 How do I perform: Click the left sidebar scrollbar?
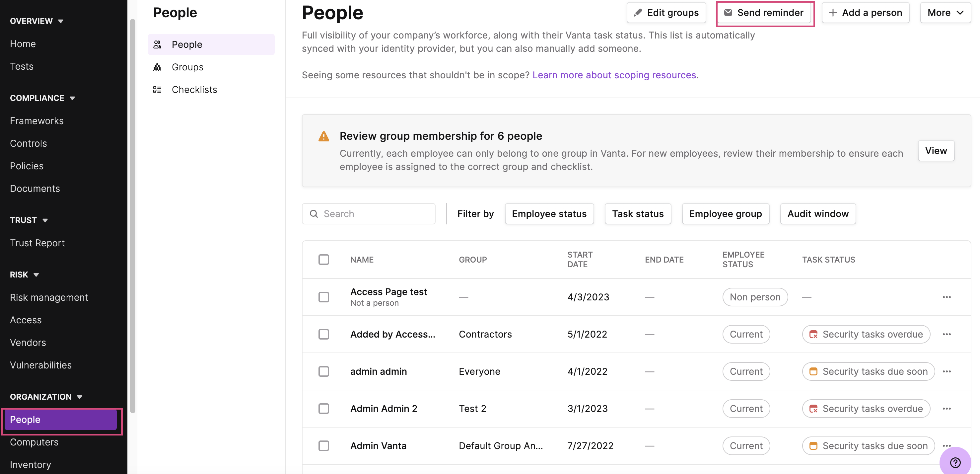click(x=132, y=216)
